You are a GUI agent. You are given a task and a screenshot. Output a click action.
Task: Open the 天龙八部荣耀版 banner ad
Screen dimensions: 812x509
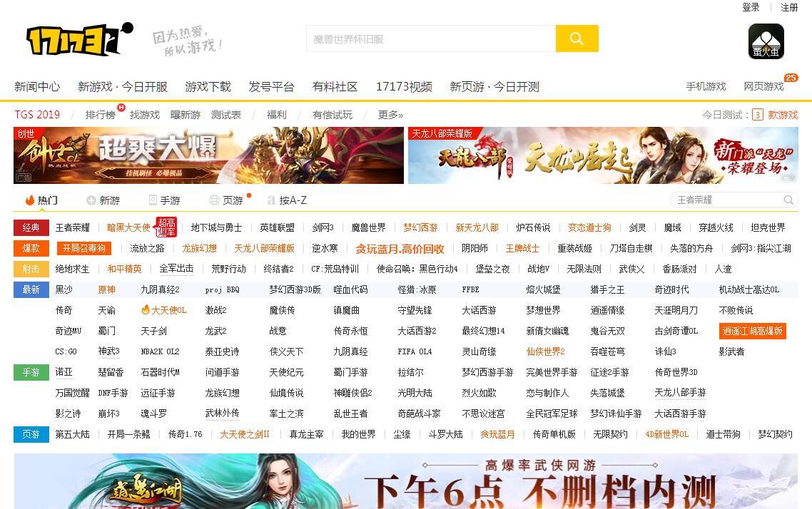point(602,156)
